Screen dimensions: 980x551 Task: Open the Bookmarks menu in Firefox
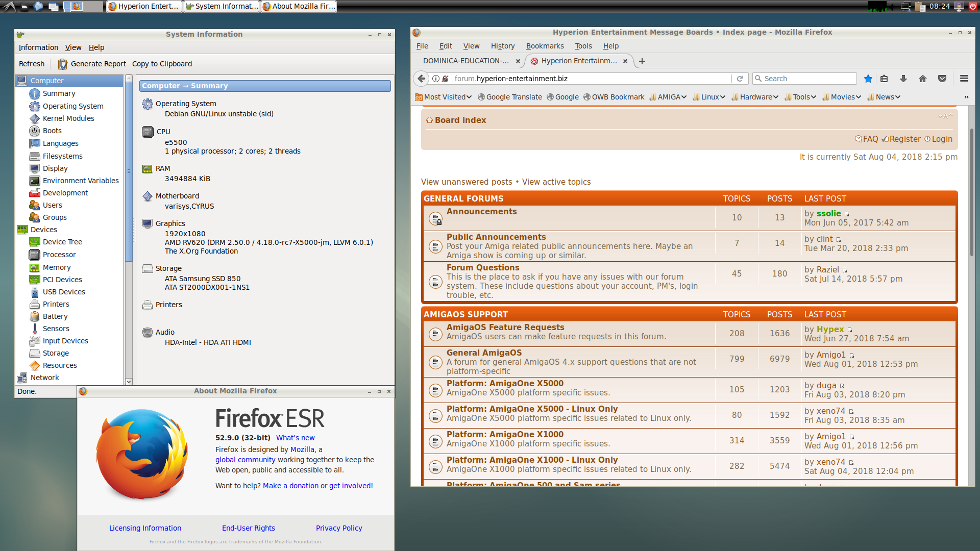(x=545, y=46)
